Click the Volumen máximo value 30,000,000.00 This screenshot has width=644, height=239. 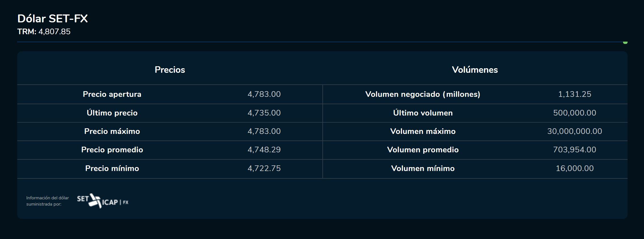coord(575,131)
